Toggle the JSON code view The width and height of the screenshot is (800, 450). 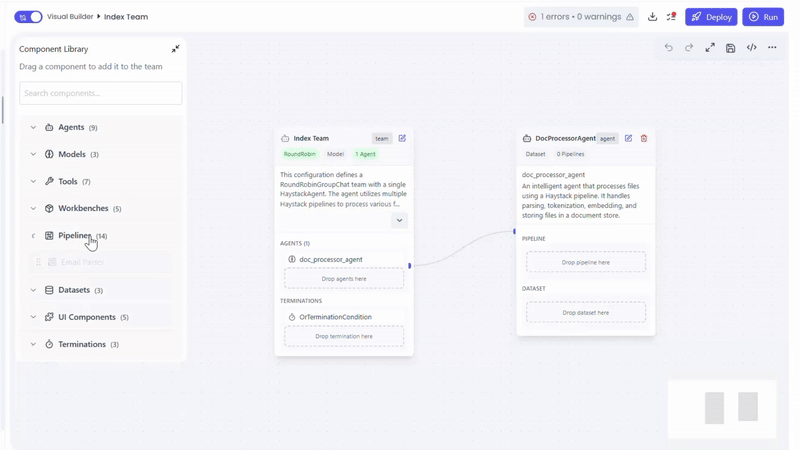752,48
